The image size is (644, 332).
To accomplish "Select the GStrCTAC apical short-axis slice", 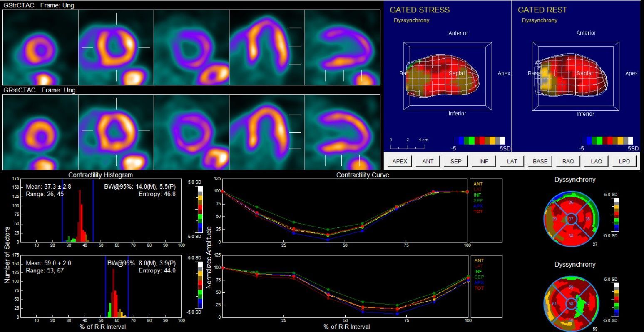I will tap(40, 47).
